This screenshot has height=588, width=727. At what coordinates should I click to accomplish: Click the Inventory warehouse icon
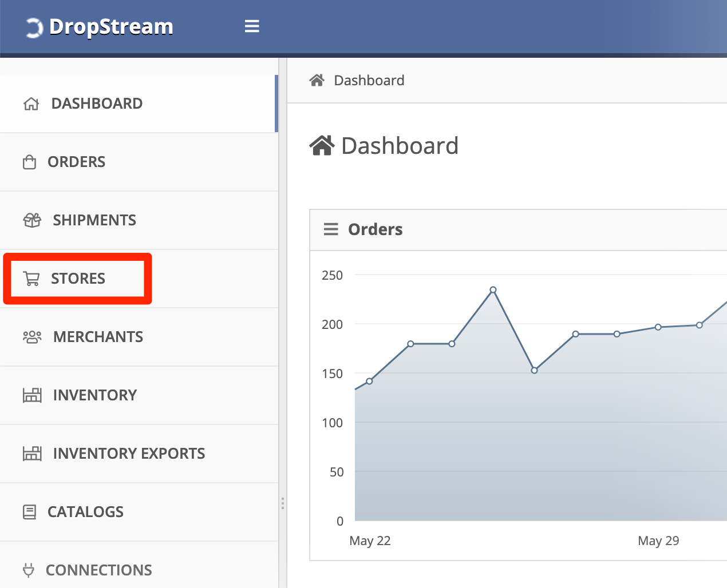32,395
